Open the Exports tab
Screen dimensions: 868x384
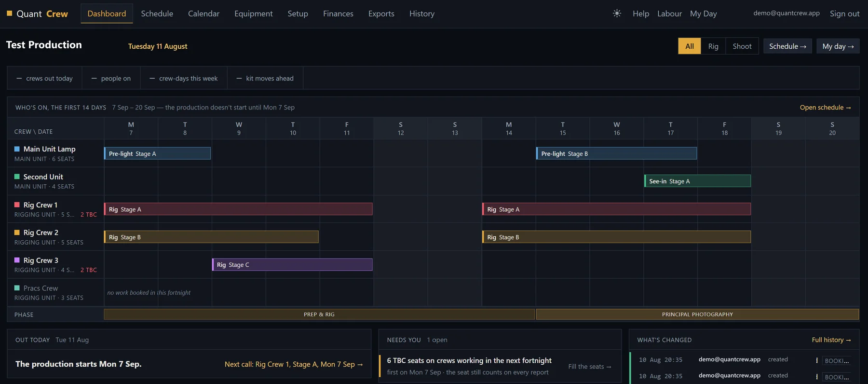381,14
